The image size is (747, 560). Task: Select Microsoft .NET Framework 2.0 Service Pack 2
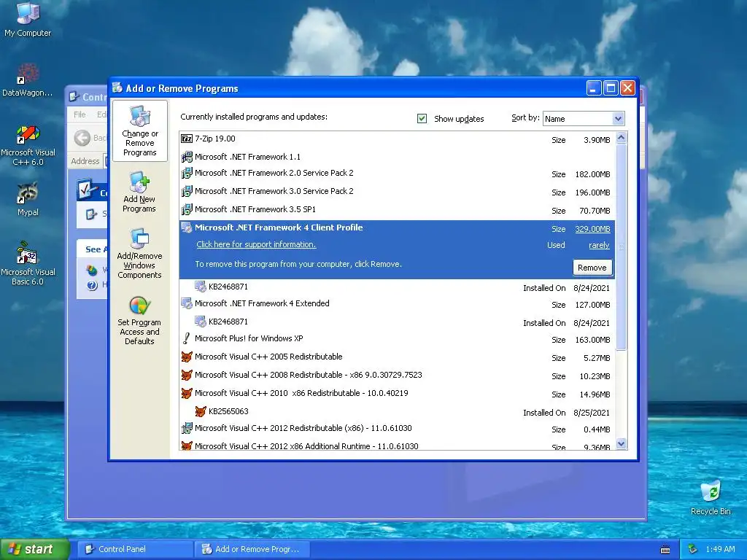coord(398,174)
